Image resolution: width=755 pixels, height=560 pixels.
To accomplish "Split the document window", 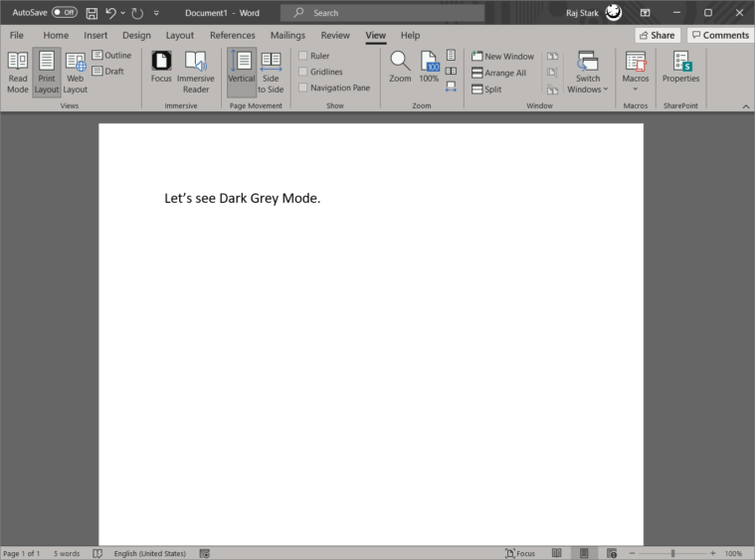I will click(486, 90).
